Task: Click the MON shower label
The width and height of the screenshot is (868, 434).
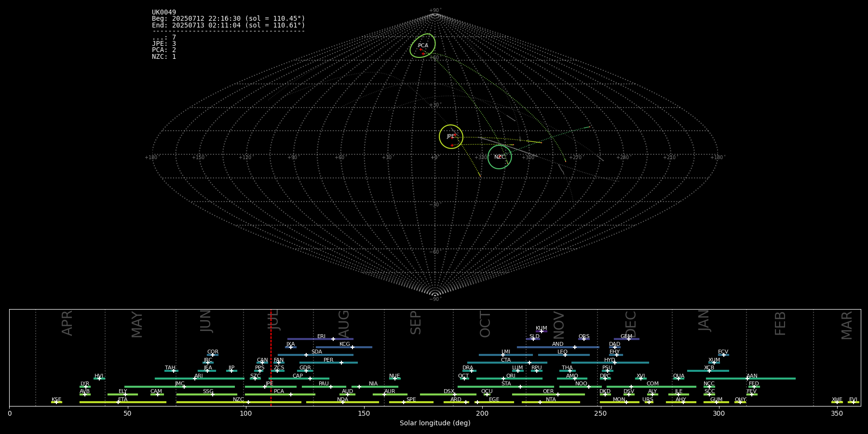Action: [x=619, y=399]
